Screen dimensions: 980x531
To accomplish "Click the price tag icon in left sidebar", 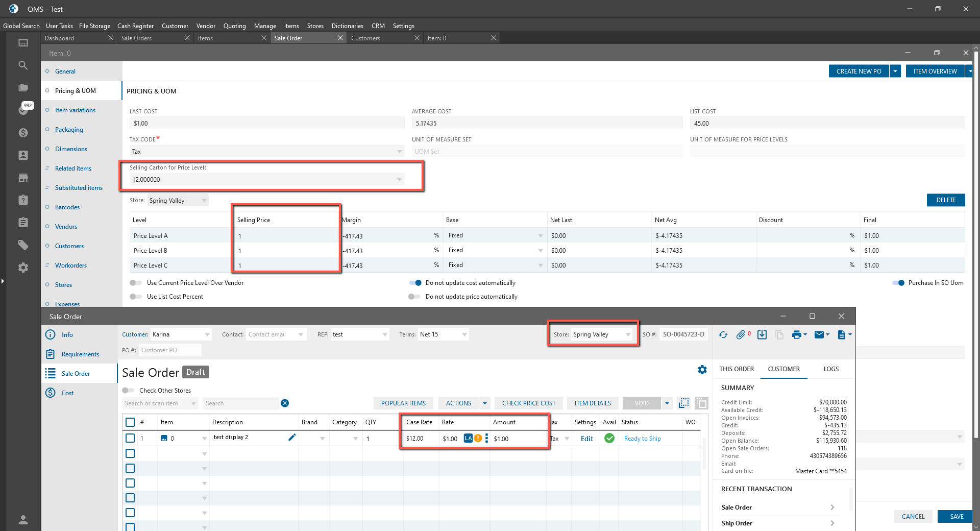I will click(23, 245).
